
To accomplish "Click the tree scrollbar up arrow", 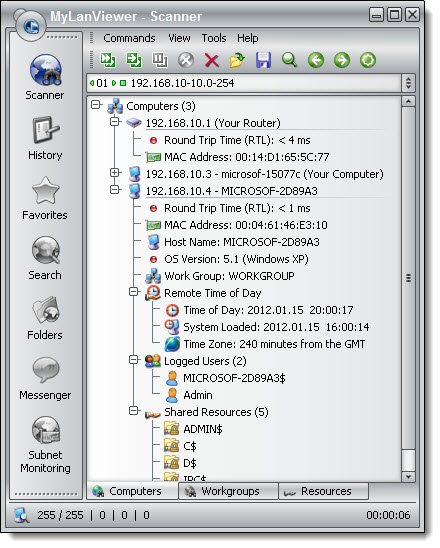I will [408, 102].
